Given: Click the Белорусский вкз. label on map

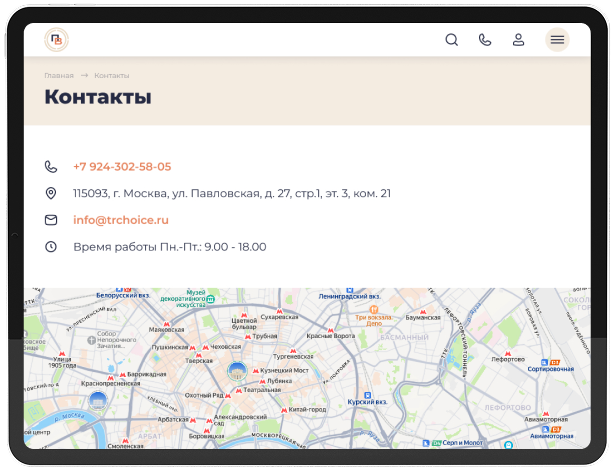Looking at the screenshot, I should (123, 295).
